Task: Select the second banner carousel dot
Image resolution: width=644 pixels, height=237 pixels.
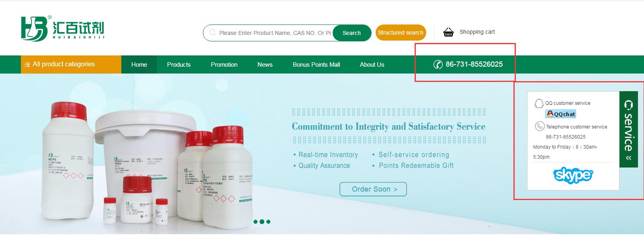Action: pyautogui.click(x=262, y=222)
